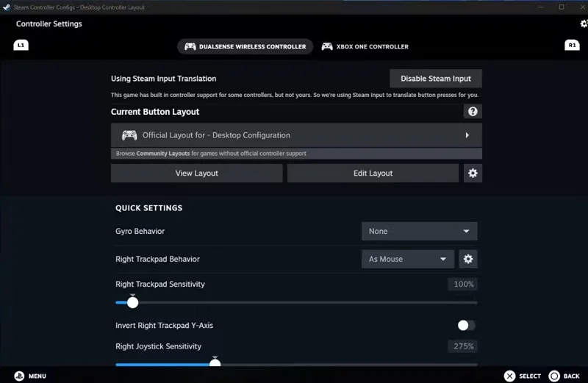Open the Right Trackpad Behavior As Mouse dropdown
This screenshot has width=588, height=383.
click(x=408, y=259)
